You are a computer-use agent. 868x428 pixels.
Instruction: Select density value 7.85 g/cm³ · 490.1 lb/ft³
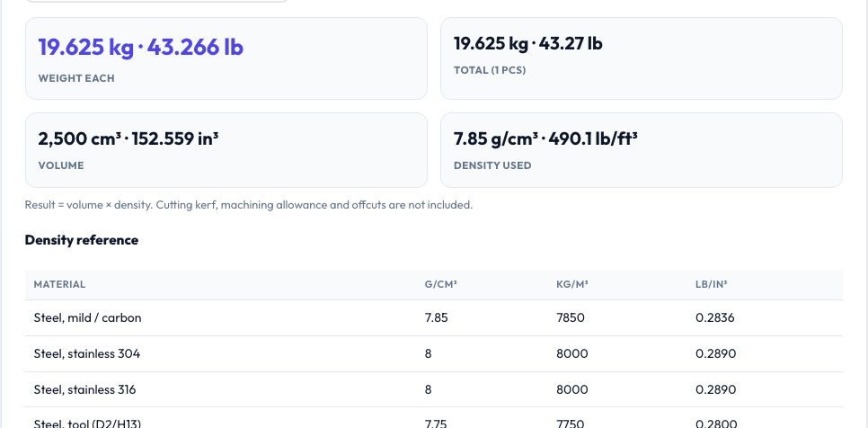pyautogui.click(x=545, y=138)
